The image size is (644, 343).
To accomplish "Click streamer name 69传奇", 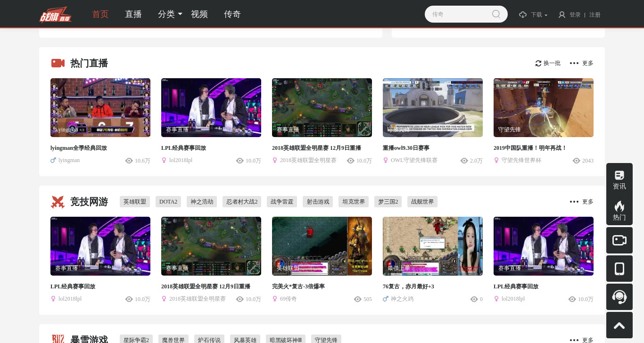I will pyautogui.click(x=289, y=299).
